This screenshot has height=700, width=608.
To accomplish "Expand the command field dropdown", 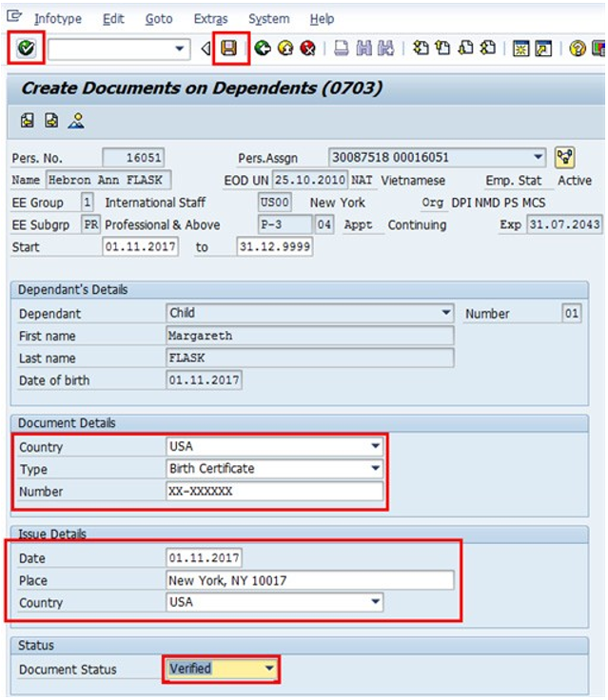I will coord(180,49).
